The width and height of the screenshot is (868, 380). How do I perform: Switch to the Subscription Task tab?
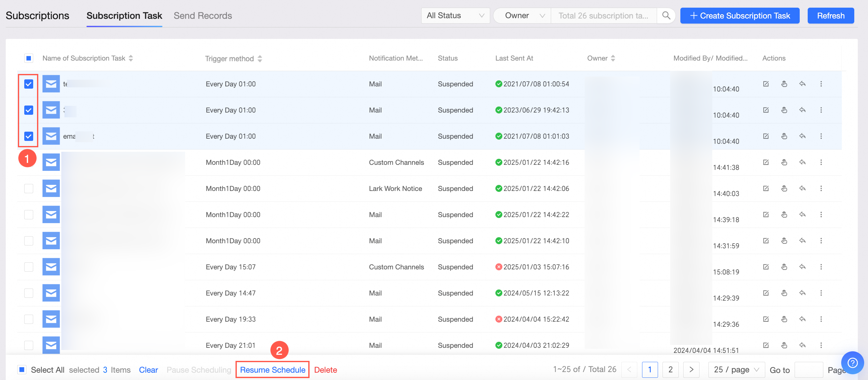(124, 16)
